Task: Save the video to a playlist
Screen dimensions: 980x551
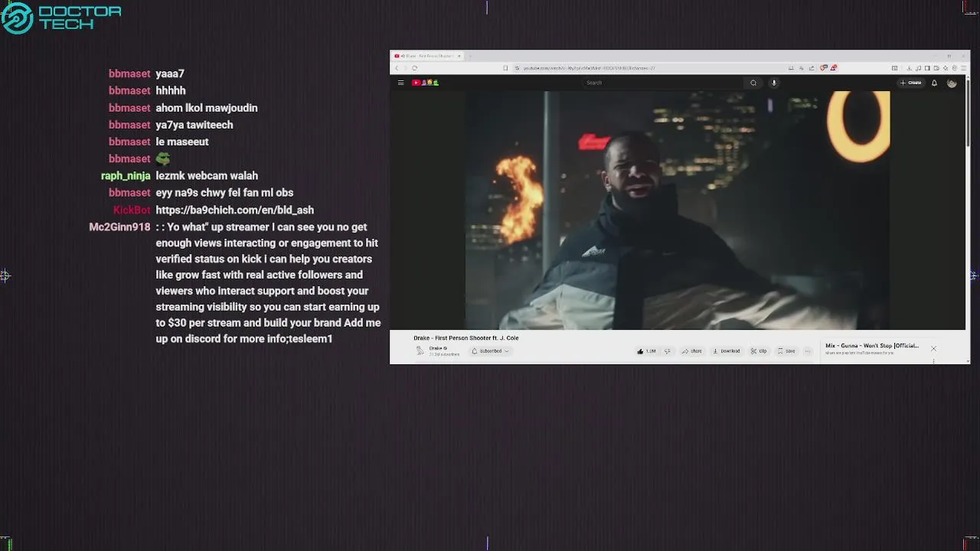Action: coord(786,351)
